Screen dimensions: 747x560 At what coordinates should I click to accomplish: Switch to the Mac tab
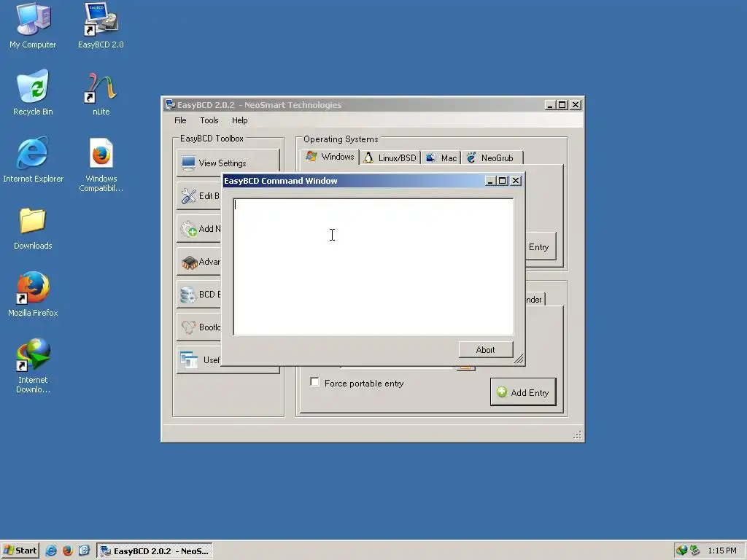pyautogui.click(x=441, y=158)
